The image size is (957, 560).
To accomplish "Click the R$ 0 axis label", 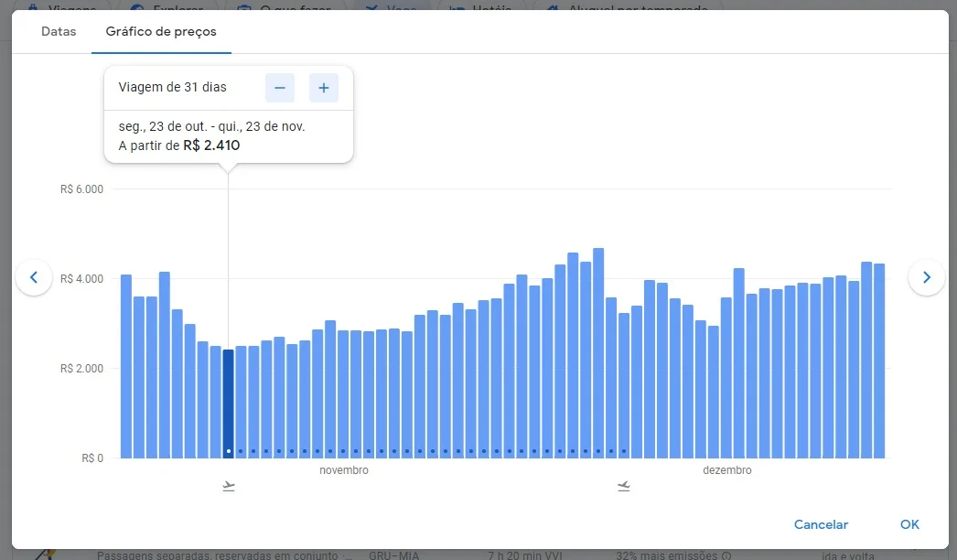I will 92,458.
